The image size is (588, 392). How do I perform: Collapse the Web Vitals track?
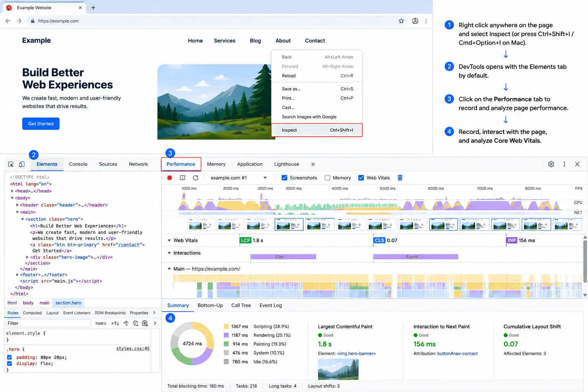click(x=169, y=240)
